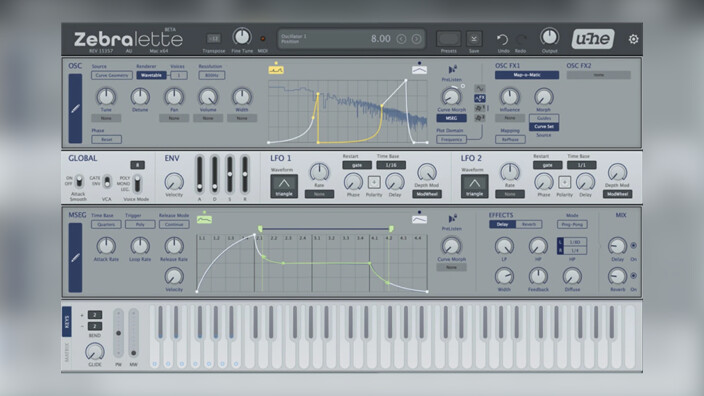The width and height of the screenshot is (704, 396).
Task: Click the Save preset icon
Action: click(x=474, y=39)
